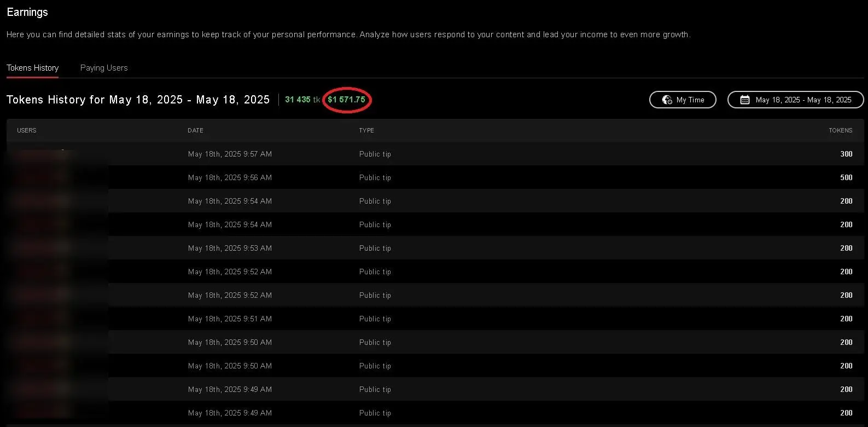Screen dimensions: 868x427
Task: Sort by the DATE column header
Action: click(195, 130)
